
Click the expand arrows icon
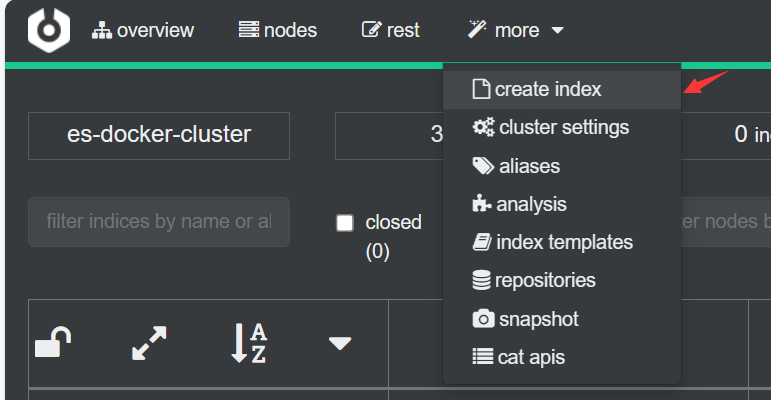[149, 343]
